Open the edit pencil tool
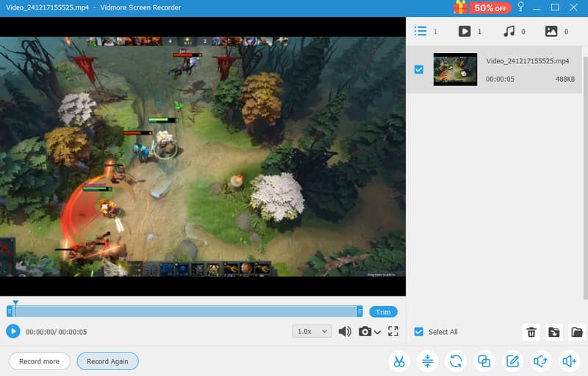The width and height of the screenshot is (588, 376). [x=512, y=361]
